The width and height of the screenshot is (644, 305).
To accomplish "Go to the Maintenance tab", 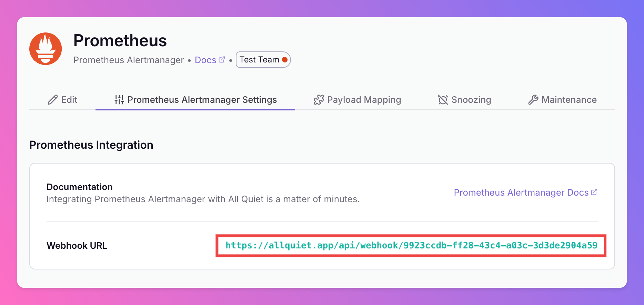I will point(562,100).
